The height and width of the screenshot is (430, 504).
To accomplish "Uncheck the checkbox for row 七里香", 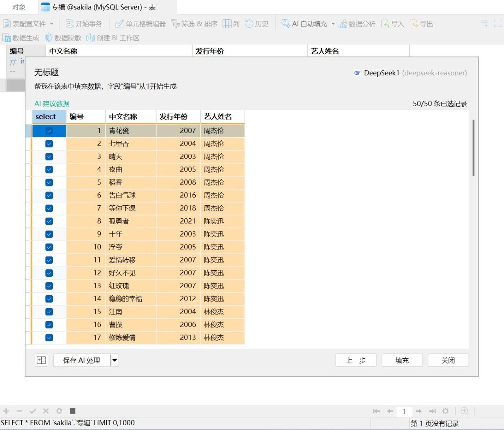I will click(49, 144).
